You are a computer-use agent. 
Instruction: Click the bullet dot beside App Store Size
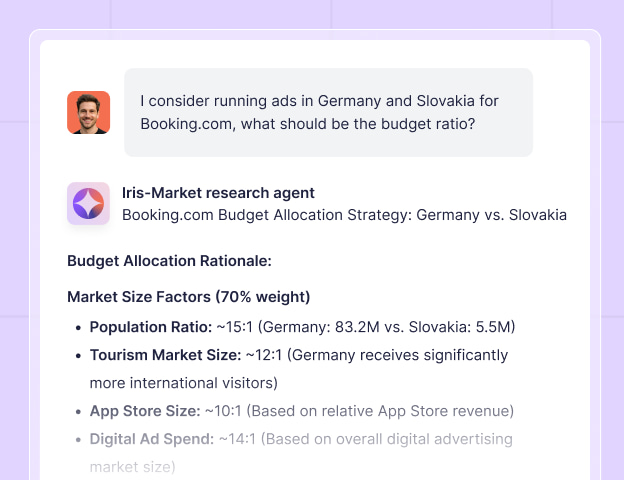point(79,411)
